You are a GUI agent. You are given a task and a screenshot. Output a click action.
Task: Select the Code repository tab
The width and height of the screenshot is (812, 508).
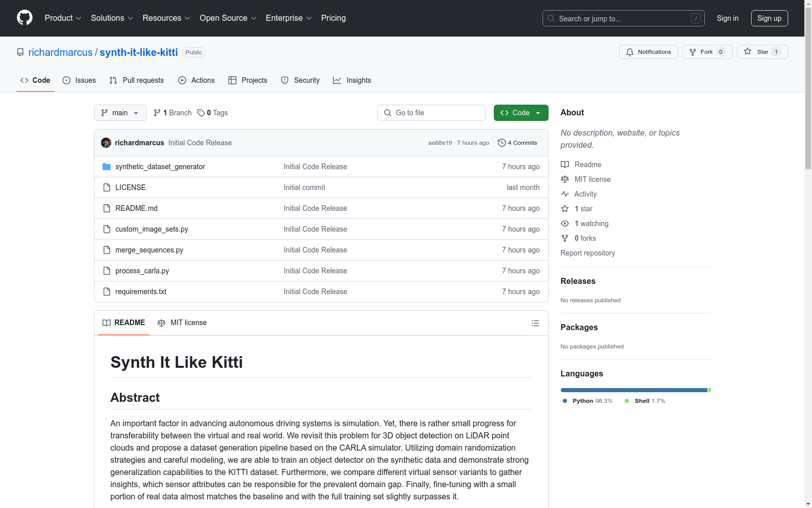click(x=36, y=80)
